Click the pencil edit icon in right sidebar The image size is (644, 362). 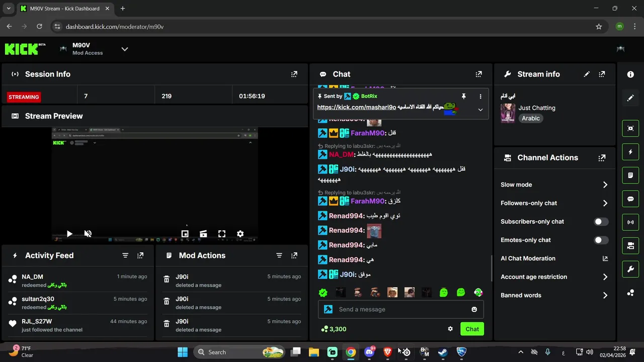pos(630,98)
